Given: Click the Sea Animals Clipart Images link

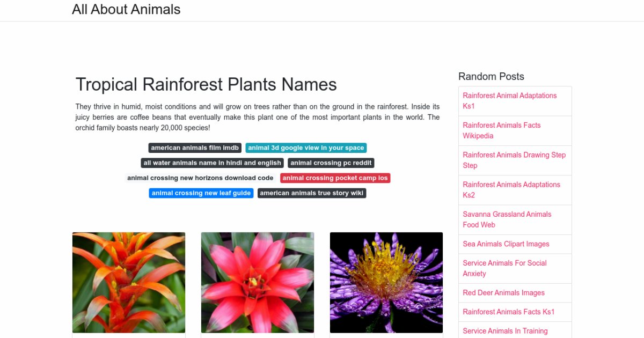Looking at the screenshot, I should tap(506, 244).
